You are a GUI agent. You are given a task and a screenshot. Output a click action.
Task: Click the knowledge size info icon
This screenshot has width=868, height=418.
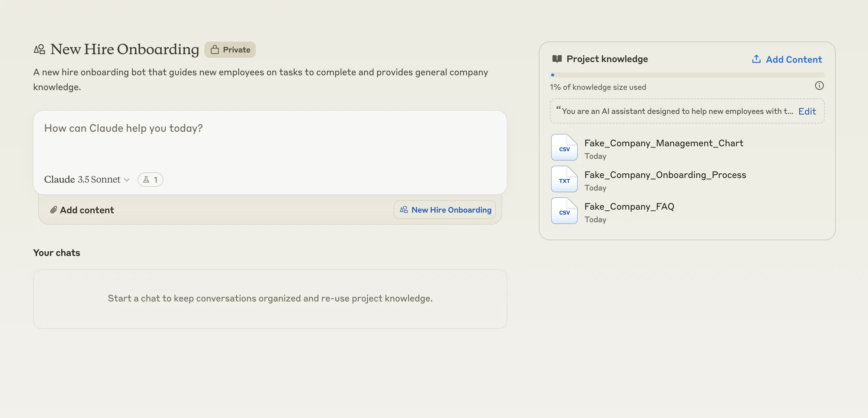819,86
